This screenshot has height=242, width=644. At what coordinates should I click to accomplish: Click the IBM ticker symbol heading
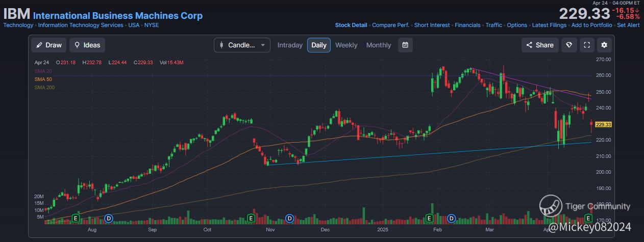[17, 14]
